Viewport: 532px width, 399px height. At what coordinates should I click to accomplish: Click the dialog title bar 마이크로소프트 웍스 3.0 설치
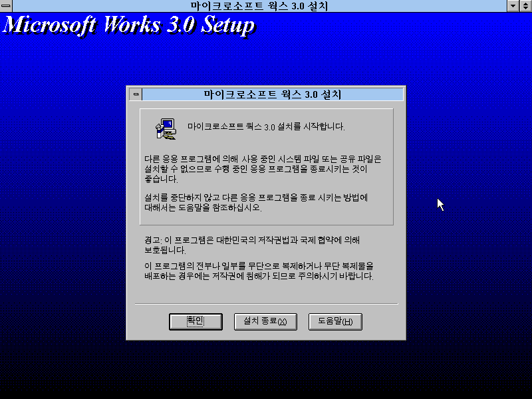coord(273,94)
